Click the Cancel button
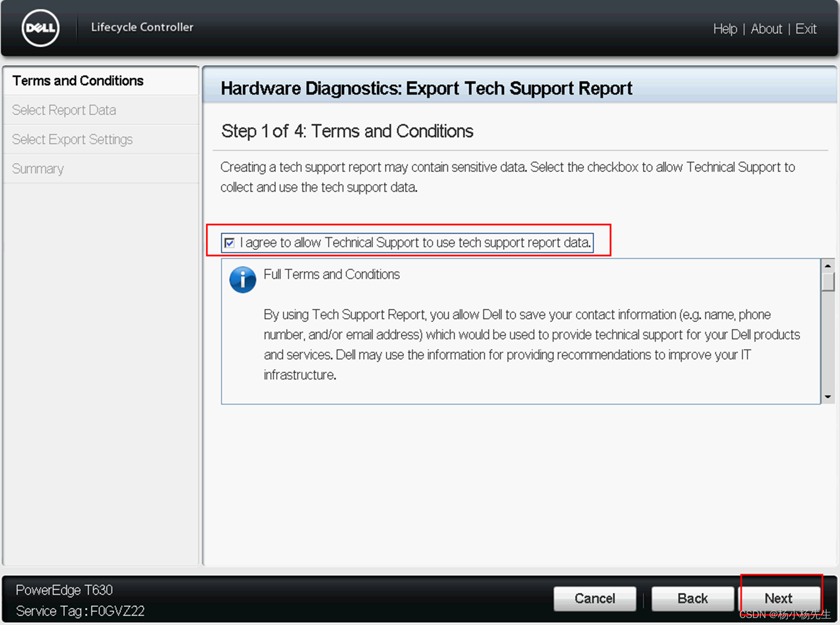 click(595, 598)
